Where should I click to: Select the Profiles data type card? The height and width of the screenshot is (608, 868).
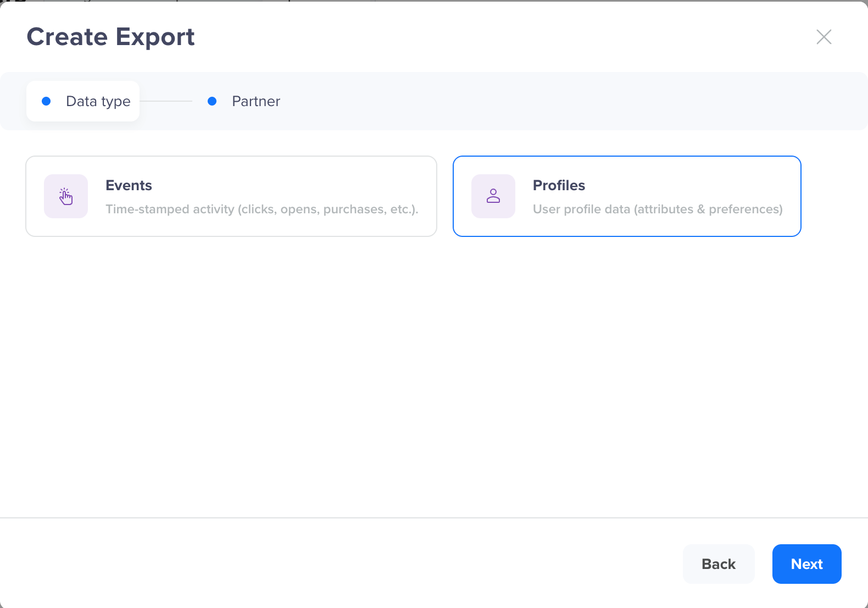point(627,196)
